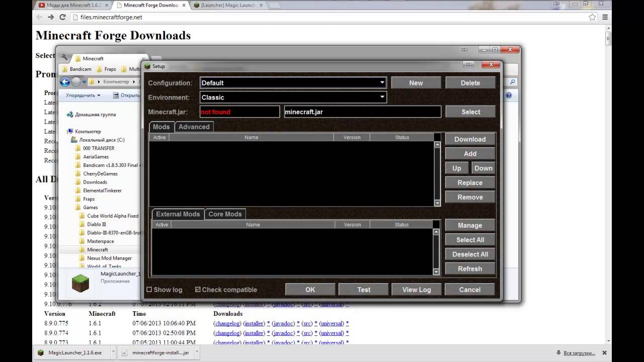
Task: Click Chrome's back navigation arrow
Action: pos(39,17)
